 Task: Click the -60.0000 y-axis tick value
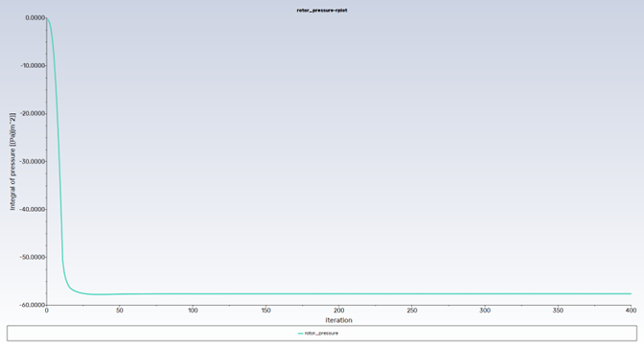click(x=33, y=305)
